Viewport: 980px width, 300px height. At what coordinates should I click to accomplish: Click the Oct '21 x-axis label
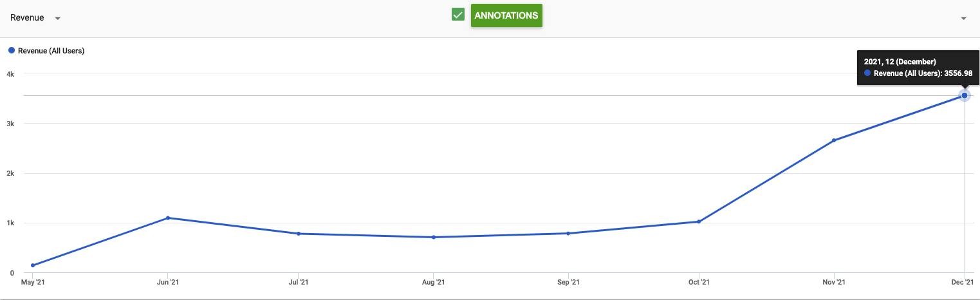tap(699, 282)
